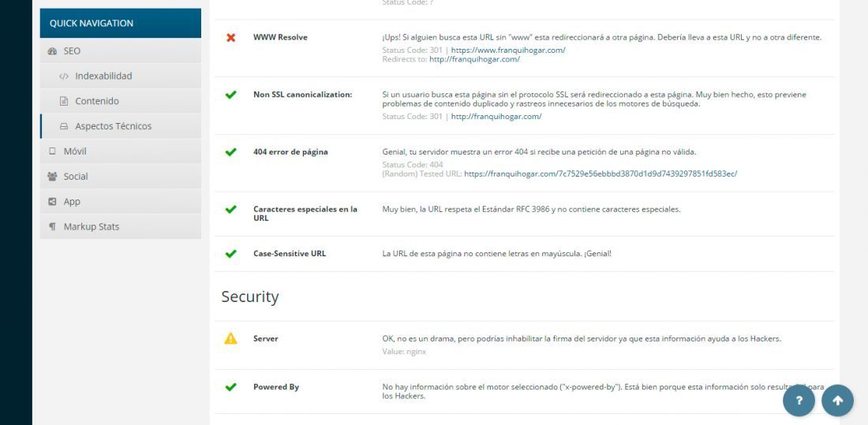868x425 pixels.
Task: Click the Non SSL http://franquihogar.com/ link
Action: [496, 116]
